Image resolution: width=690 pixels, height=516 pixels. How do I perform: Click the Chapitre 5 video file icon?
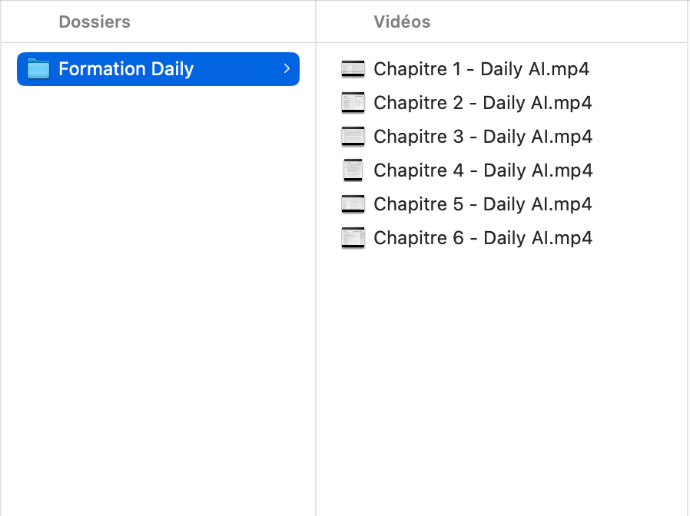tap(353, 204)
